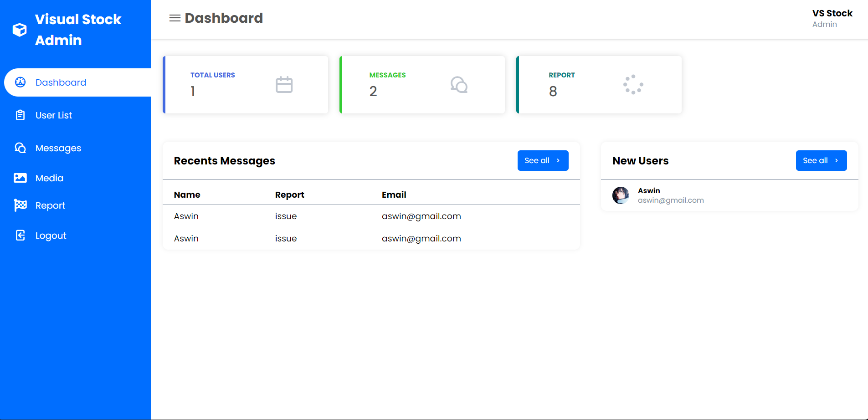The width and height of the screenshot is (868, 420).
Task: Click the Report flag icon in sidebar
Action: [x=21, y=205]
